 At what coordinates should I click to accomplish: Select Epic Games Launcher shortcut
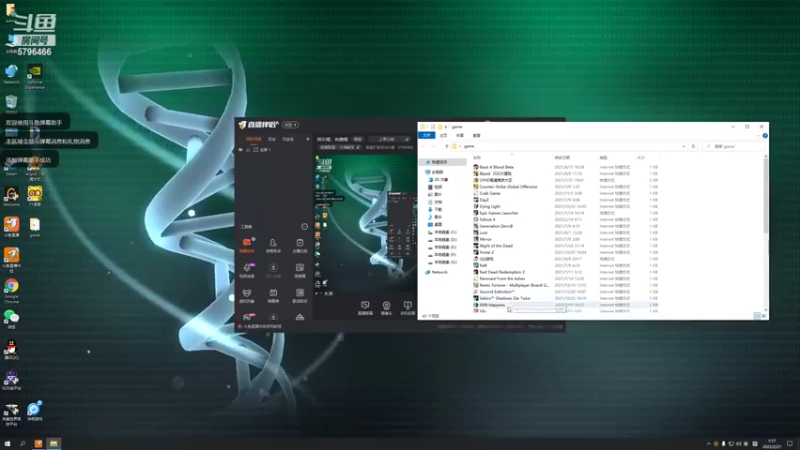coord(496,213)
